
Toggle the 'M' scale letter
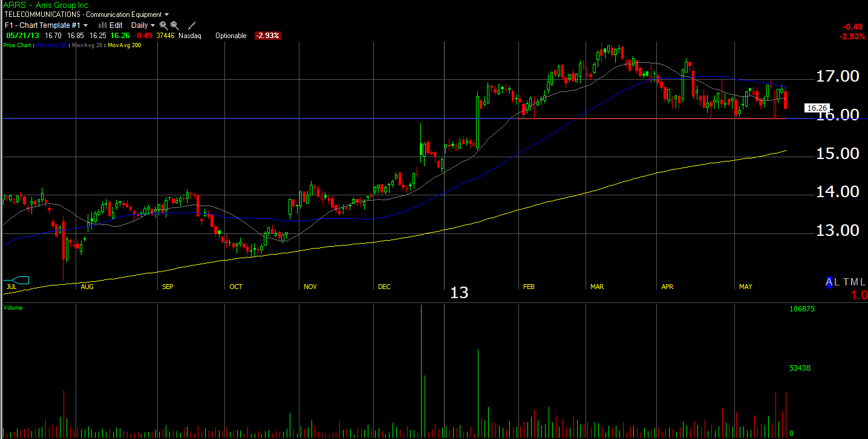click(853, 282)
